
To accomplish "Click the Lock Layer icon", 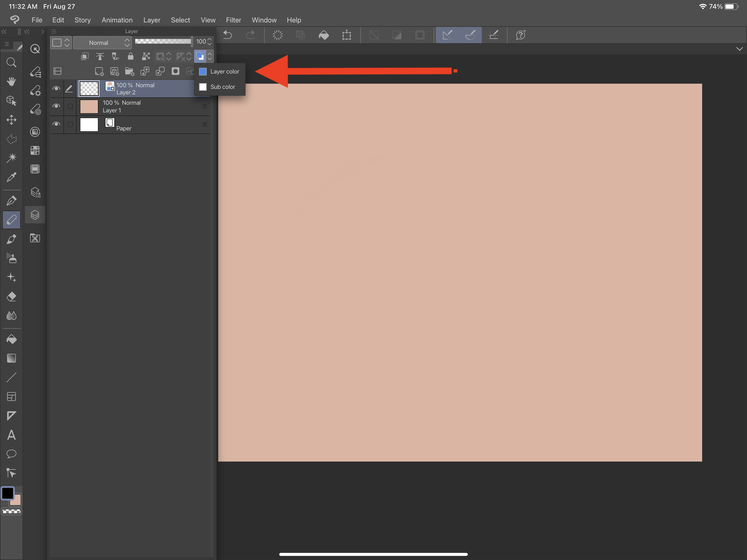I will [x=130, y=56].
